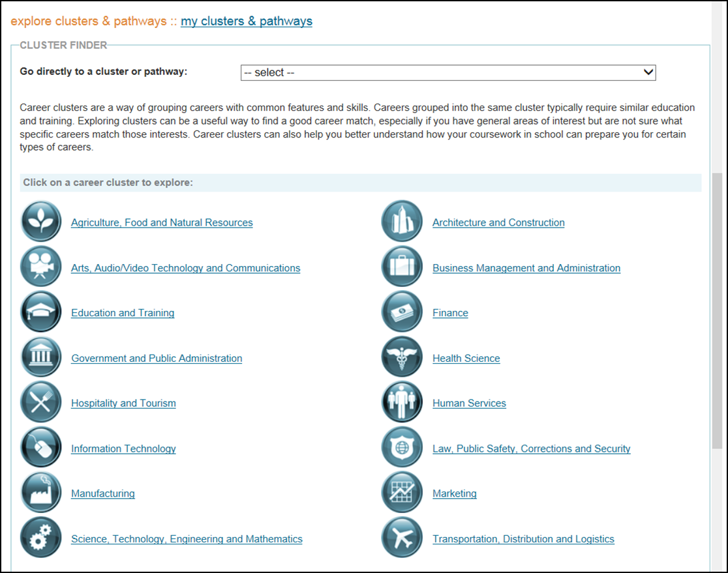The height and width of the screenshot is (573, 728).
Task: Open the Finance cluster link
Action: (450, 313)
